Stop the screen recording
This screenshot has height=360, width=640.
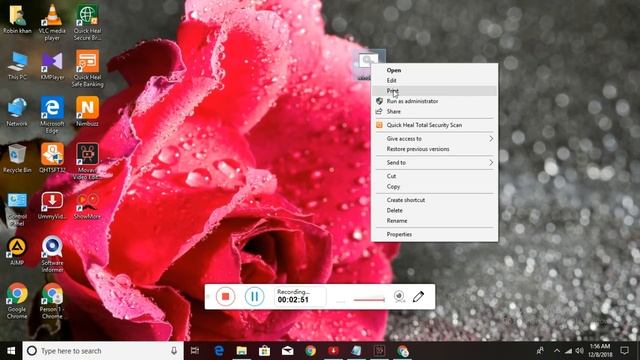(225, 296)
